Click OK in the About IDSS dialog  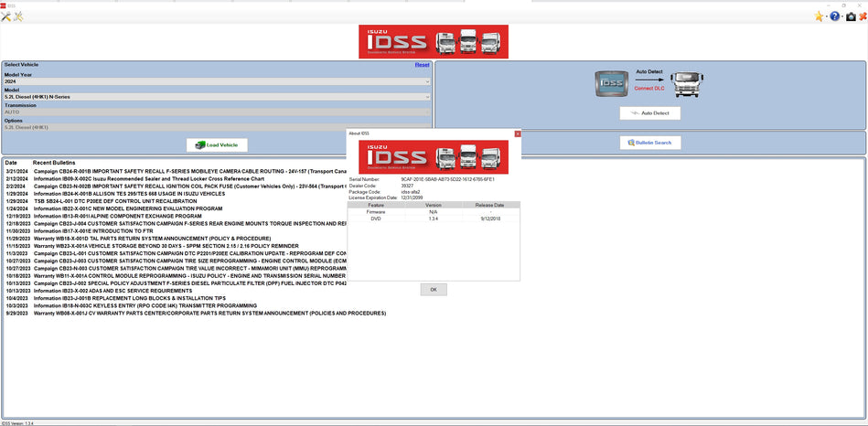(x=434, y=289)
